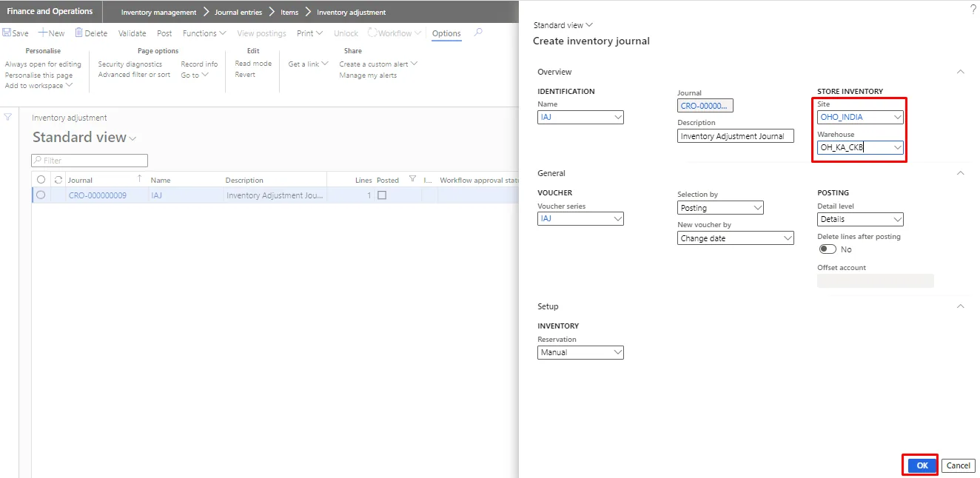Open the Selection by Posting dropdown
Image resolution: width=980 pixels, height=478 pixels.
pyautogui.click(x=757, y=208)
